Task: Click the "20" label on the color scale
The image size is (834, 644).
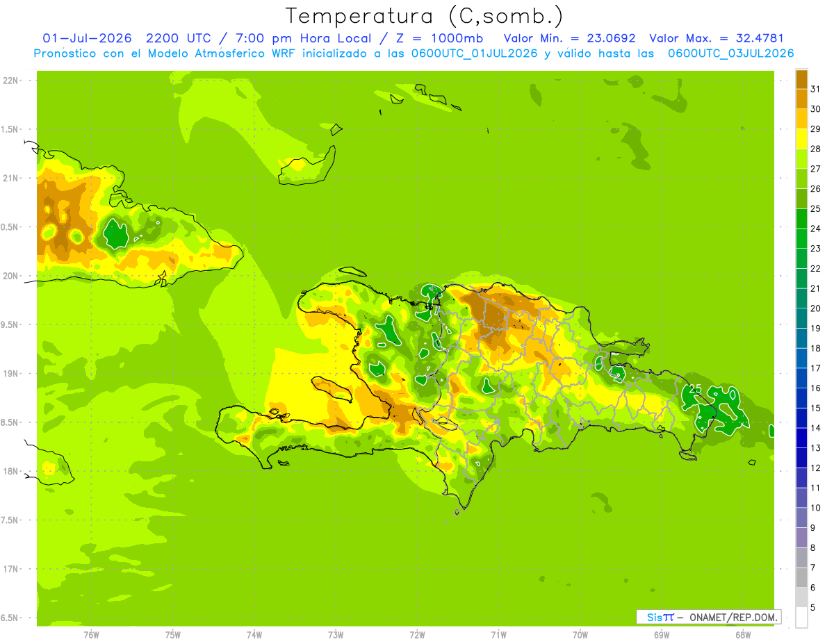Action: point(815,308)
